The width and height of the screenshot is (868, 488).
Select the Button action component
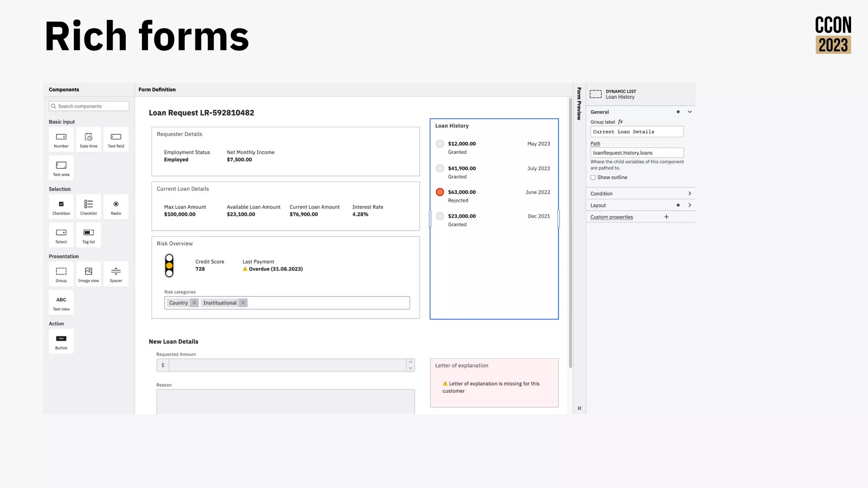click(x=61, y=341)
